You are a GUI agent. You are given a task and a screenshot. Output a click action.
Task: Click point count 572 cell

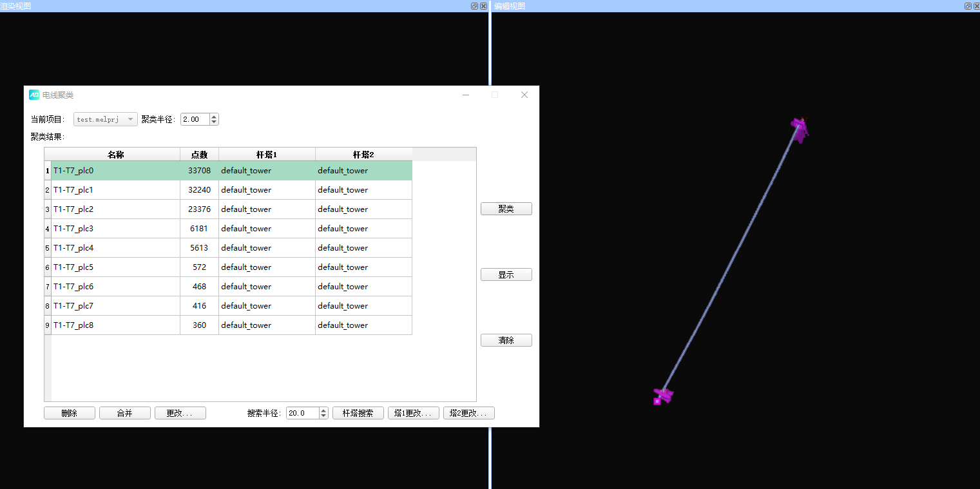(x=200, y=267)
